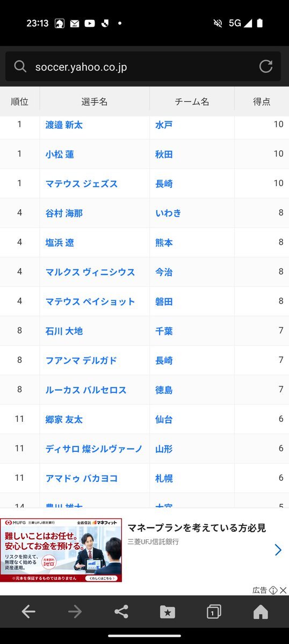Tap the search magnifier icon
The image size is (289, 644).
point(20,67)
